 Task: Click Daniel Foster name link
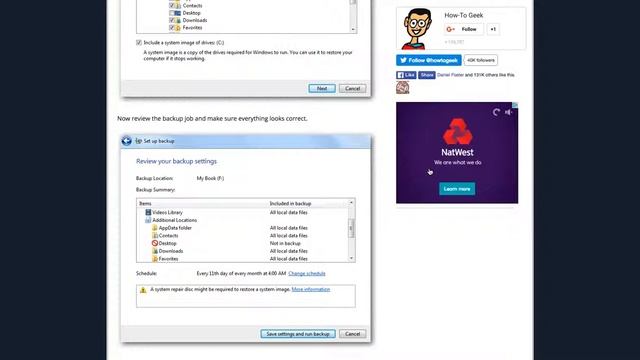click(x=450, y=75)
